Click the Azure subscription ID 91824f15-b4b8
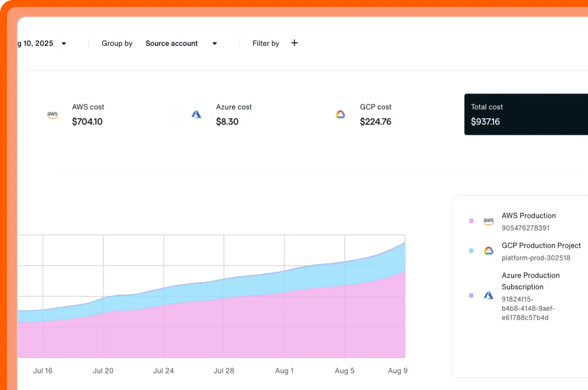This screenshot has height=390, width=588. point(528,308)
